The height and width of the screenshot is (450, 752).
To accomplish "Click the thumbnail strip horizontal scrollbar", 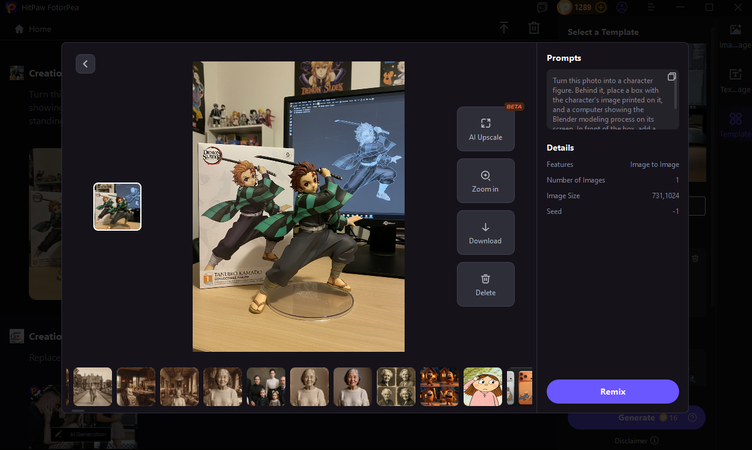I will point(78,411).
